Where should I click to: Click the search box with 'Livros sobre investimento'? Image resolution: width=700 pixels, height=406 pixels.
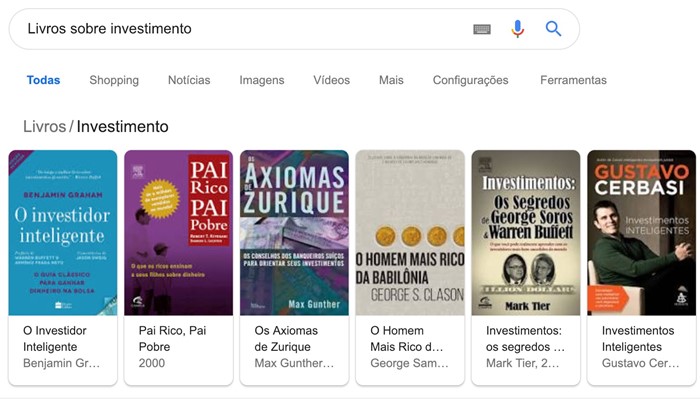click(x=240, y=29)
